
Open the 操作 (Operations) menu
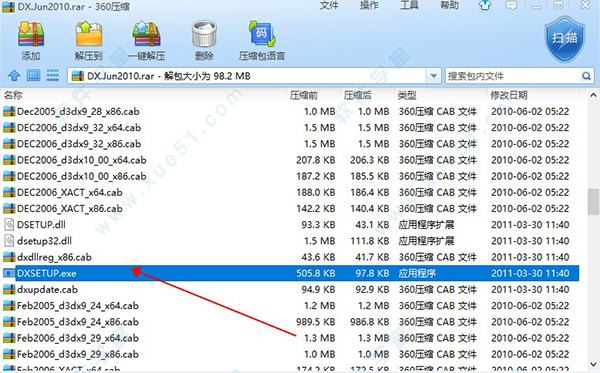pos(369,5)
